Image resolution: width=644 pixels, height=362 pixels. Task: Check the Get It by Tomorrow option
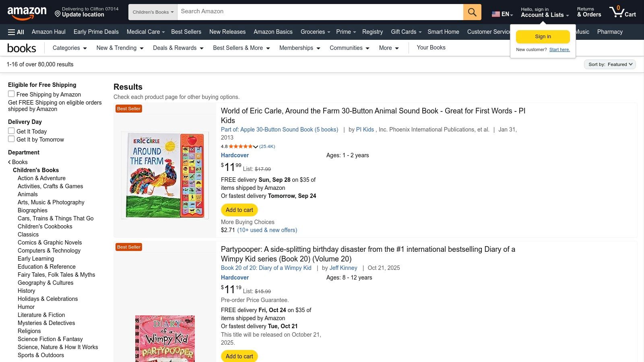point(11,139)
